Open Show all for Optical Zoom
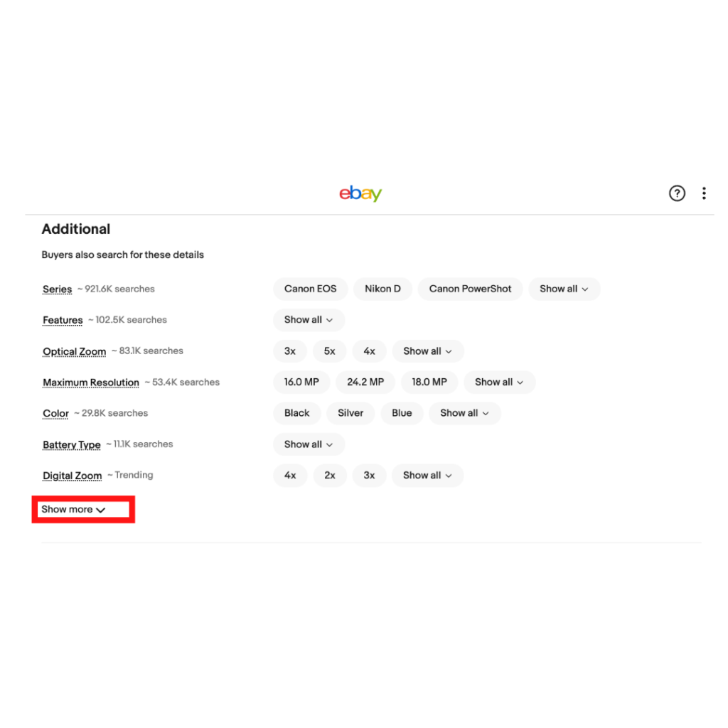Screen dimensions: 728x728 427,351
